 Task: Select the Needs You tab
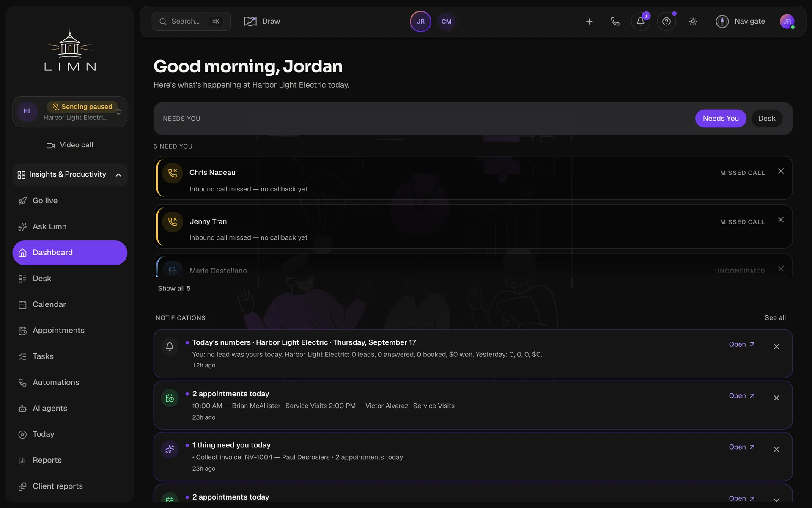[x=721, y=119]
